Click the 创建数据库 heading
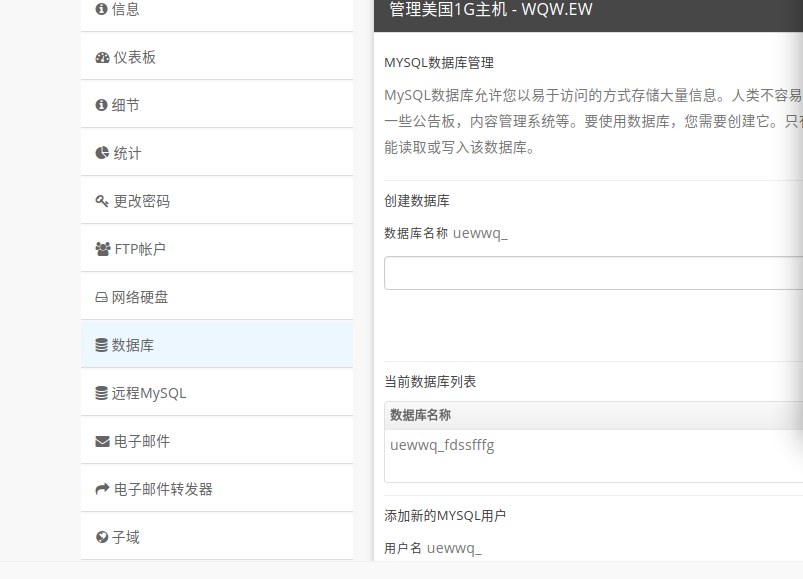 click(x=417, y=201)
